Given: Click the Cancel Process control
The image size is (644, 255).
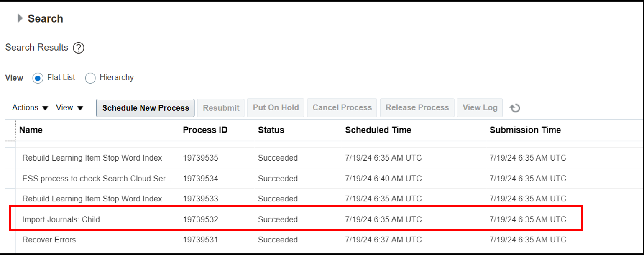Looking at the screenshot, I should (342, 107).
